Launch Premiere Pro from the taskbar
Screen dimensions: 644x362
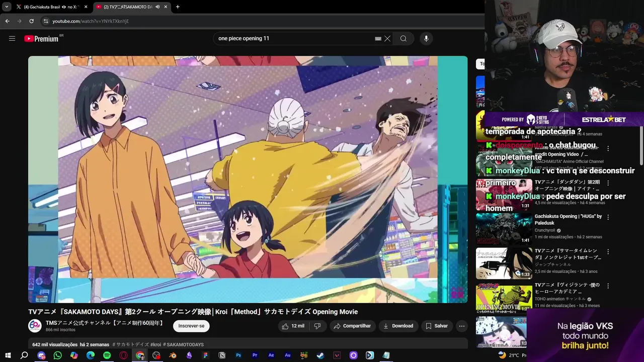point(255,355)
